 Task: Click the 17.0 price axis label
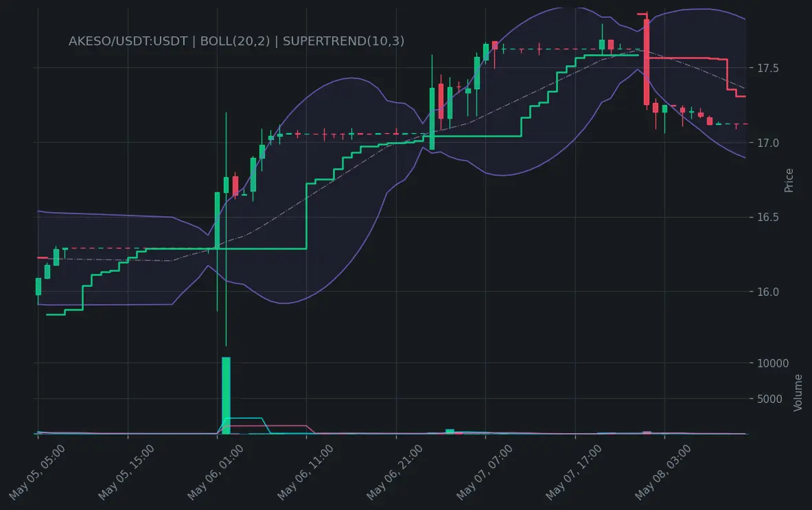pos(767,143)
